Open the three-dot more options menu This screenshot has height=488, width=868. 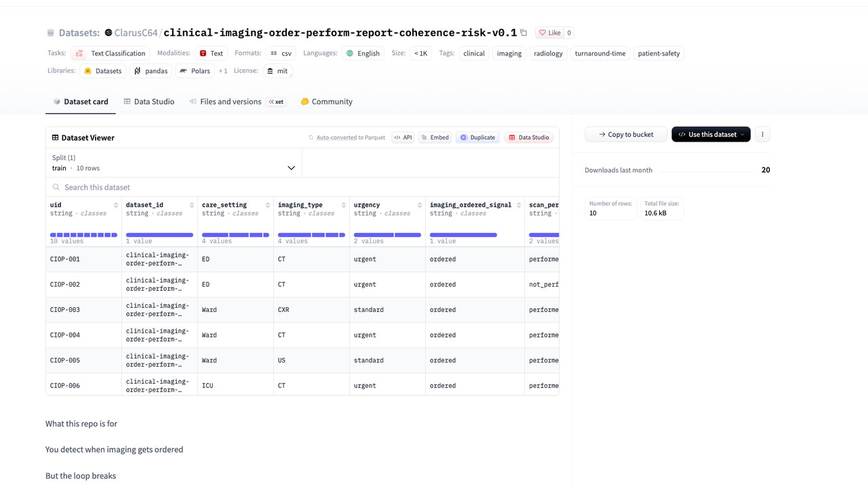click(x=762, y=134)
